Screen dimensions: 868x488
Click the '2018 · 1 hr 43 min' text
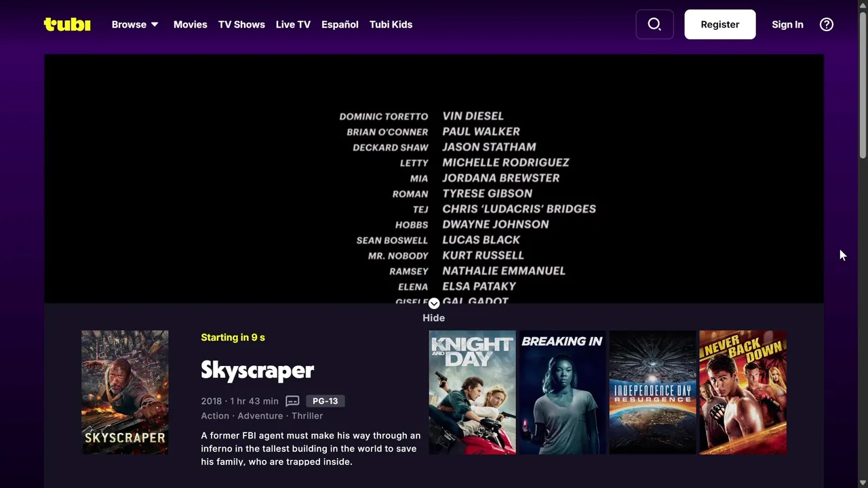pyautogui.click(x=239, y=401)
